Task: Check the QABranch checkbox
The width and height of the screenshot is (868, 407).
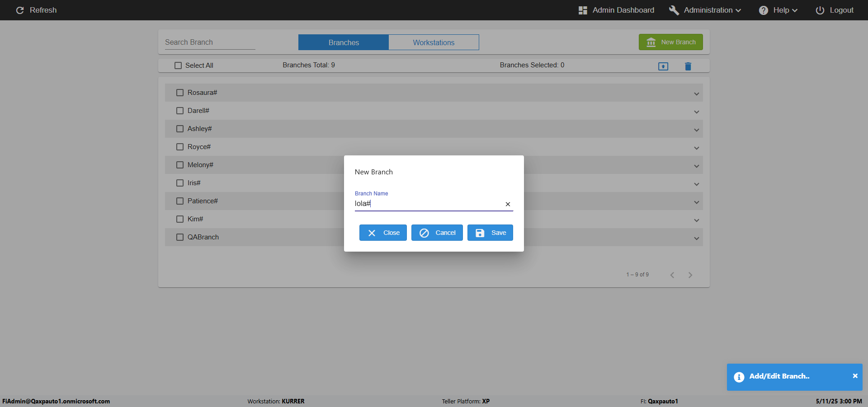Action: (180, 237)
